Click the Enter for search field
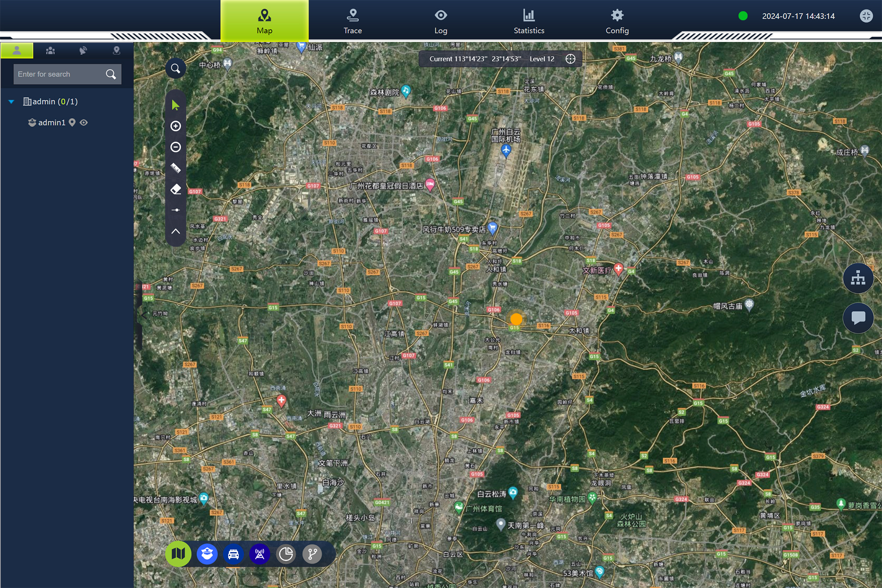The height and width of the screenshot is (588, 882). click(x=58, y=74)
